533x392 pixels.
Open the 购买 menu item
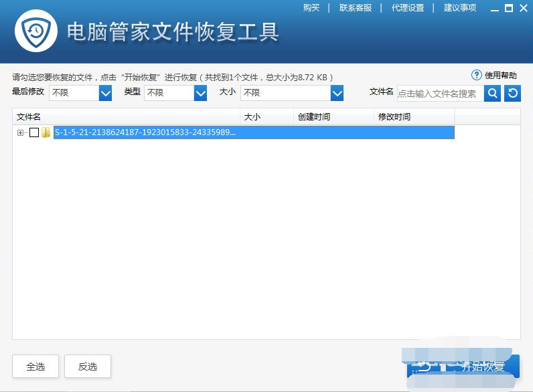tap(311, 8)
